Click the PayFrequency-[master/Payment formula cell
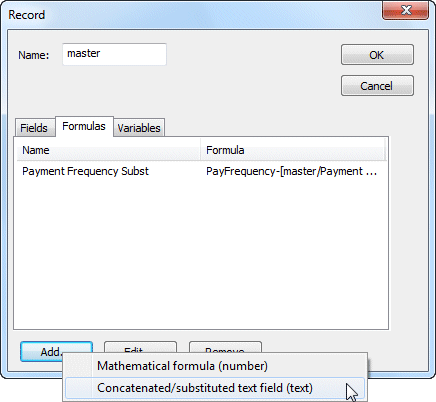The image size is (436, 402). (292, 171)
